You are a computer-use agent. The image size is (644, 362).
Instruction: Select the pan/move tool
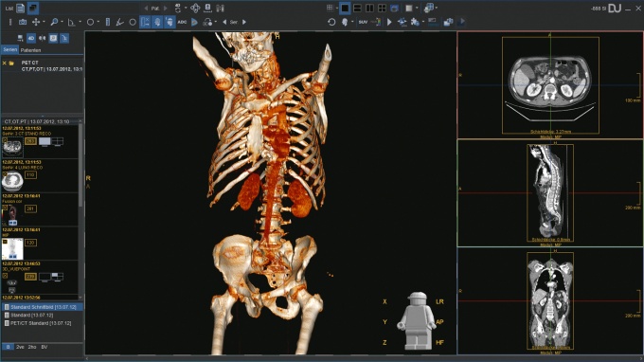coord(36,22)
